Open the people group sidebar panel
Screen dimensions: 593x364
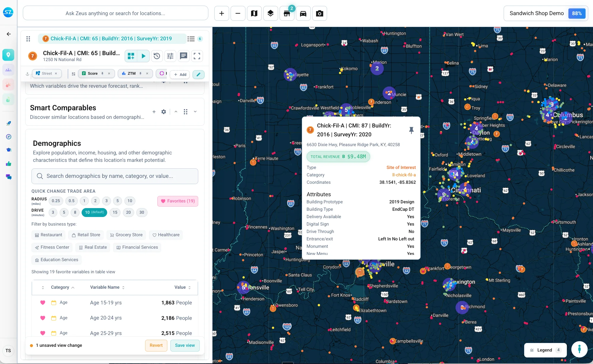pyautogui.click(x=8, y=70)
